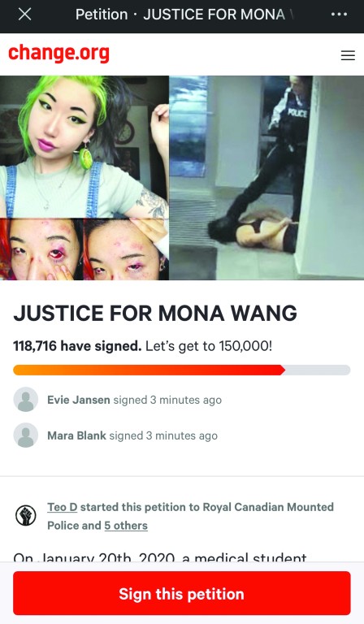The image size is (364, 624).
Task: Click Mara Blank's name in recent signers
Action: point(76,435)
